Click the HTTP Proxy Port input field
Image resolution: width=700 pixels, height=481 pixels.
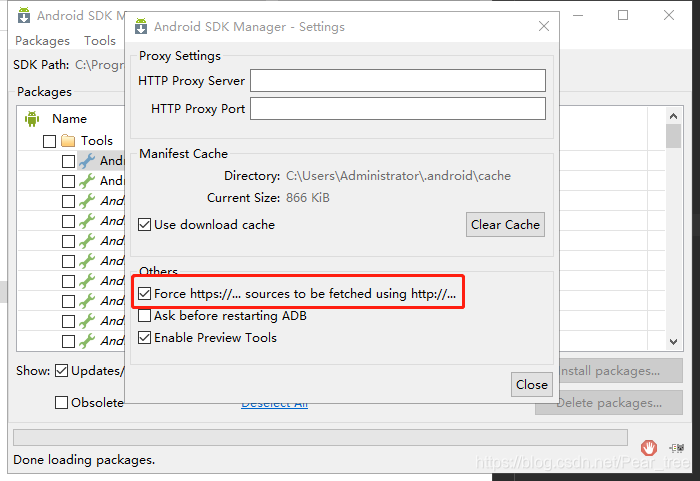[x=397, y=109]
